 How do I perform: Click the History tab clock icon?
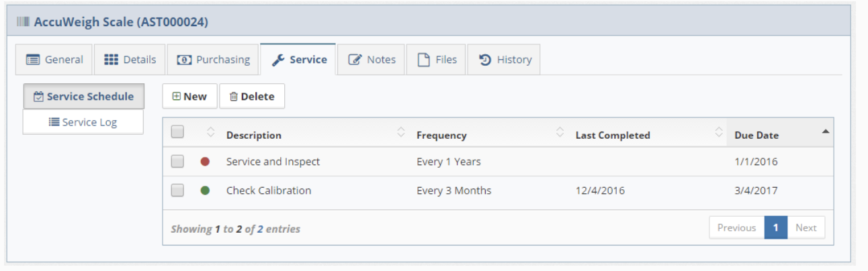[485, 60]
